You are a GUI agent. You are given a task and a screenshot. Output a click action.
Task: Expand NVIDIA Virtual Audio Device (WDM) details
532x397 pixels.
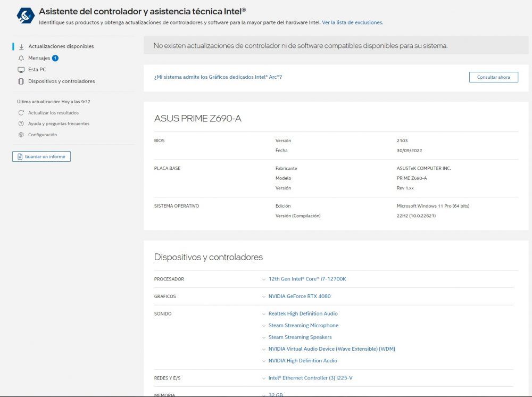coord(331,349)
